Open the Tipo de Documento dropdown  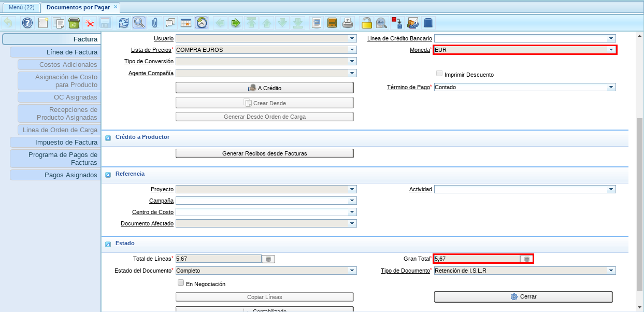[x=611, y=271]
